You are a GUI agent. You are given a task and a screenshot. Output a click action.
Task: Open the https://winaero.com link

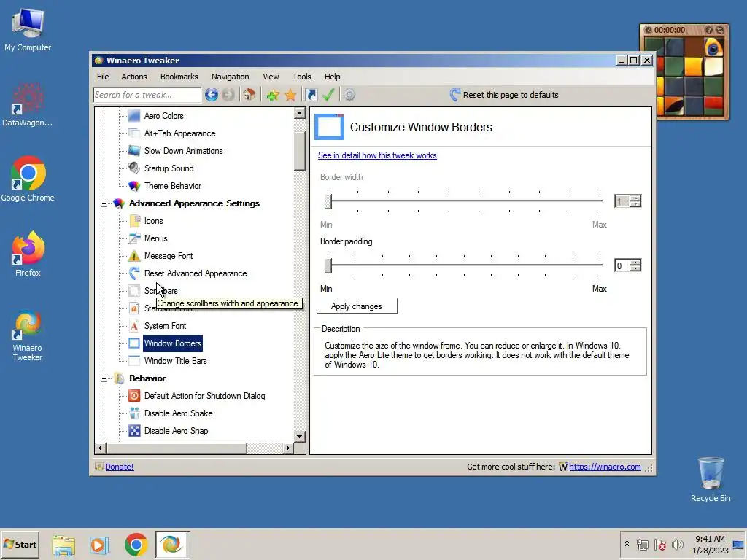(605, 467)
